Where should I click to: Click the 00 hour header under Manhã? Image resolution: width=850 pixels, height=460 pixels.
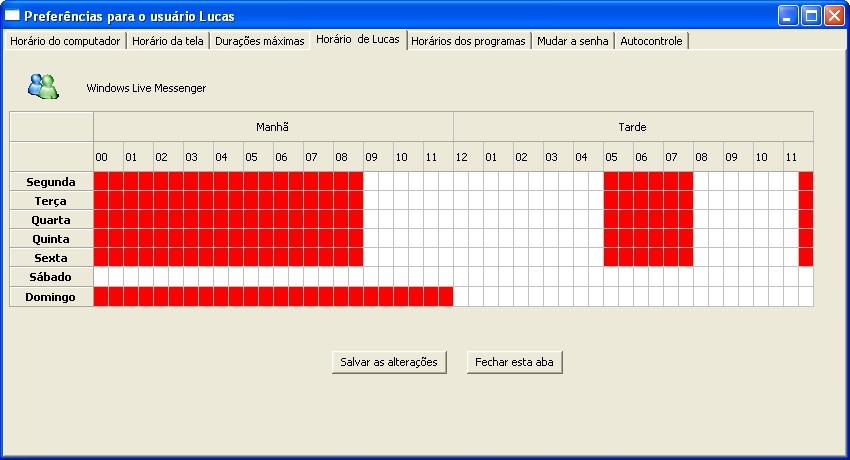tap(108, 157)
